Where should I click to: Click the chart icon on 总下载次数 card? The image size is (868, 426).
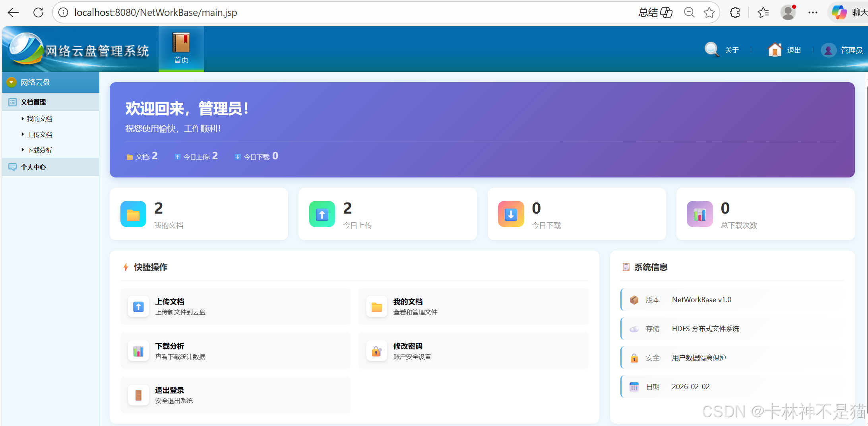point(699,214)
